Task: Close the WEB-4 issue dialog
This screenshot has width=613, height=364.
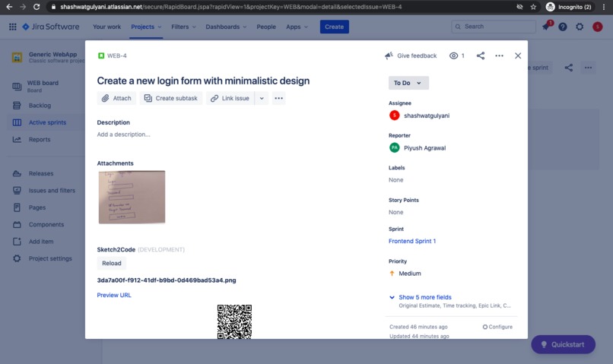Action: coord(518,55)
